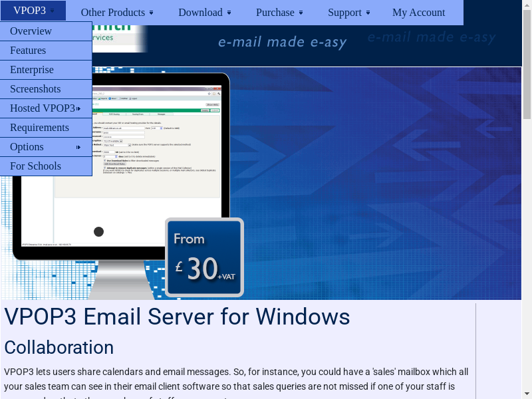Click the From £30 price badge

pos(204,257)
